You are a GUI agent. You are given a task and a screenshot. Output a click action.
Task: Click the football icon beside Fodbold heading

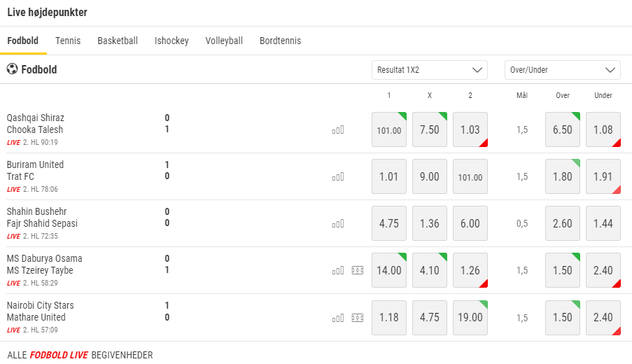coord(13,69)
